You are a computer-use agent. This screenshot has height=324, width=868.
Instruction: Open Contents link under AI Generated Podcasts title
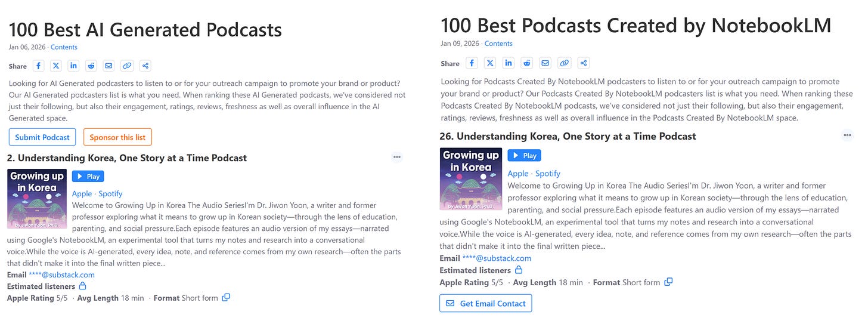(x=64, y=47)
